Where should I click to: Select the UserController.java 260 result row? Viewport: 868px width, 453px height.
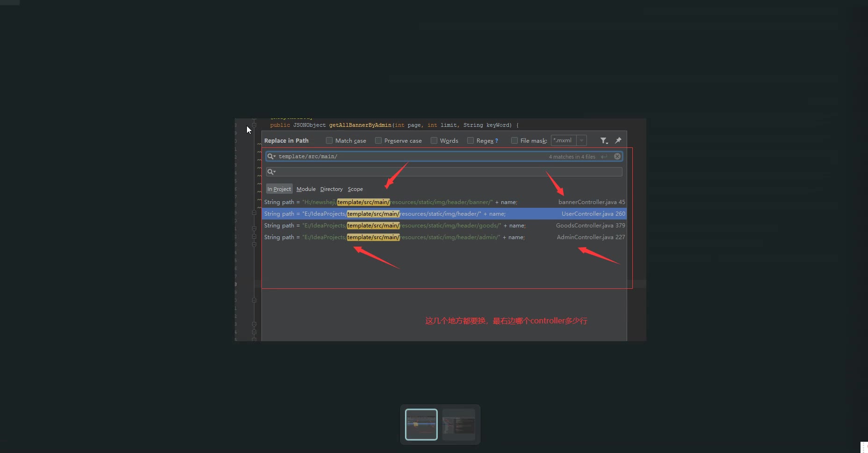(x=444, y=214)
